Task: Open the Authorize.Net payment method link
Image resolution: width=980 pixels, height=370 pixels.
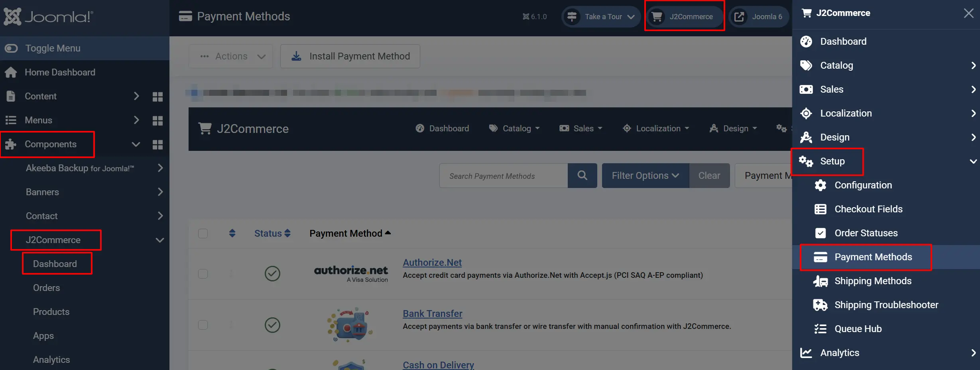Action: (x=432, y=263)
